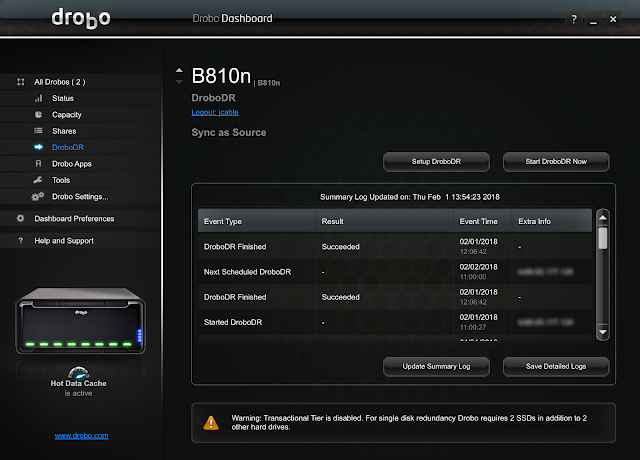Image resolution: width=640 pixels, height=460 pixels.
Task: Click Start DroboDR Now button
Action: point(556,162)
